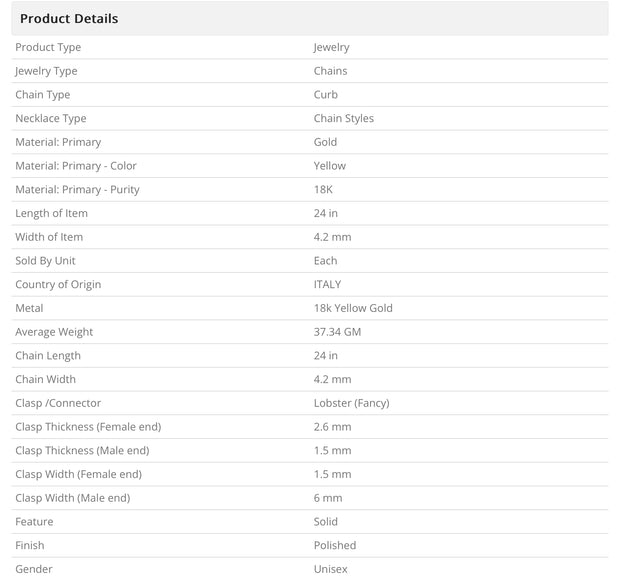
Task: Click the 18K purity value
Action: click(x=323, y=189)
